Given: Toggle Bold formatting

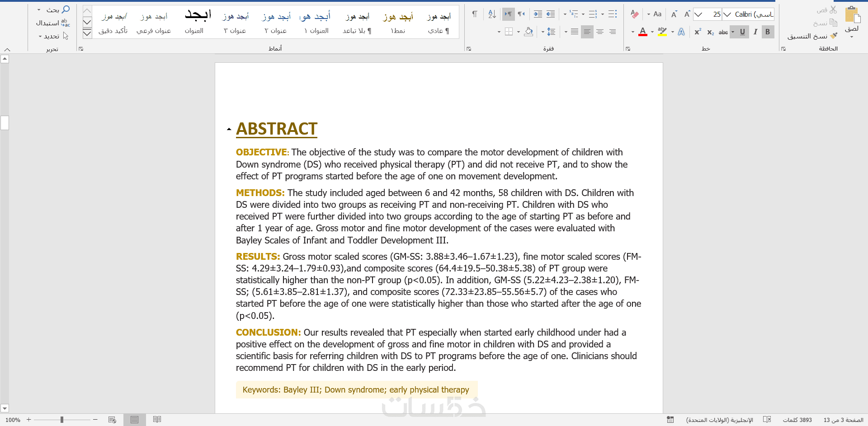Looking at the screenshot, I should pyautogui.click(x=768, y=32).
